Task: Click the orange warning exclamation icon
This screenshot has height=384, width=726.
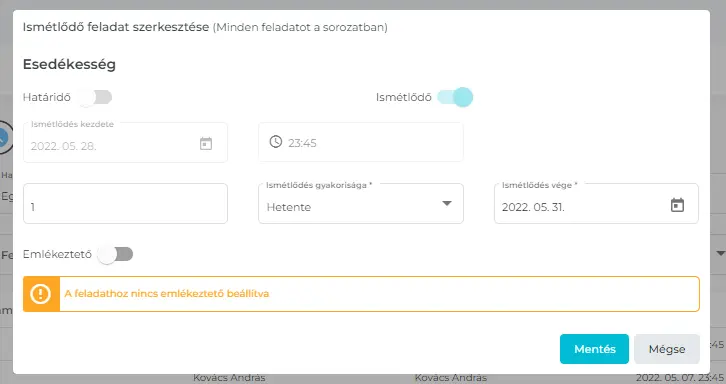Action: 41,294
